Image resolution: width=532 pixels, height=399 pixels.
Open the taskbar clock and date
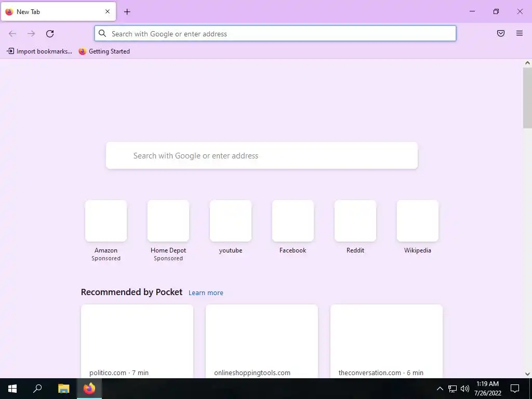(487, 389)
